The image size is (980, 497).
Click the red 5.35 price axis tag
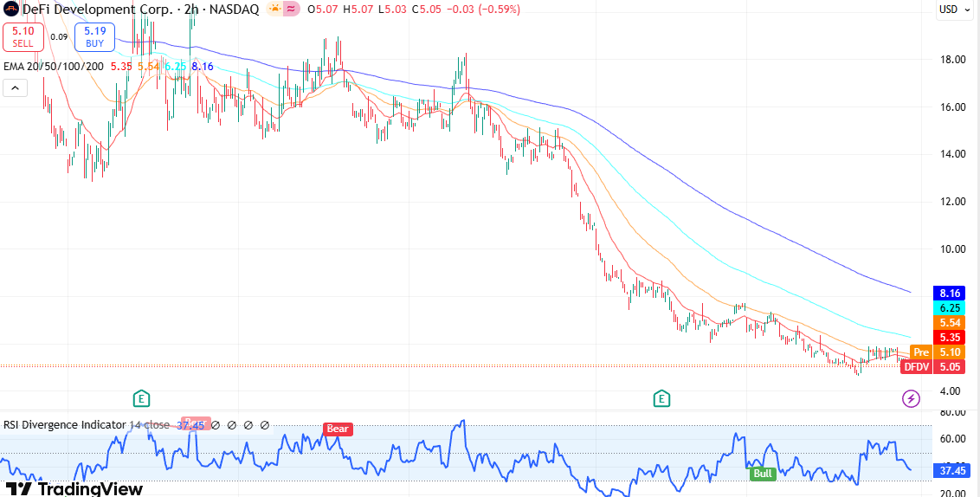coord(950,338)
